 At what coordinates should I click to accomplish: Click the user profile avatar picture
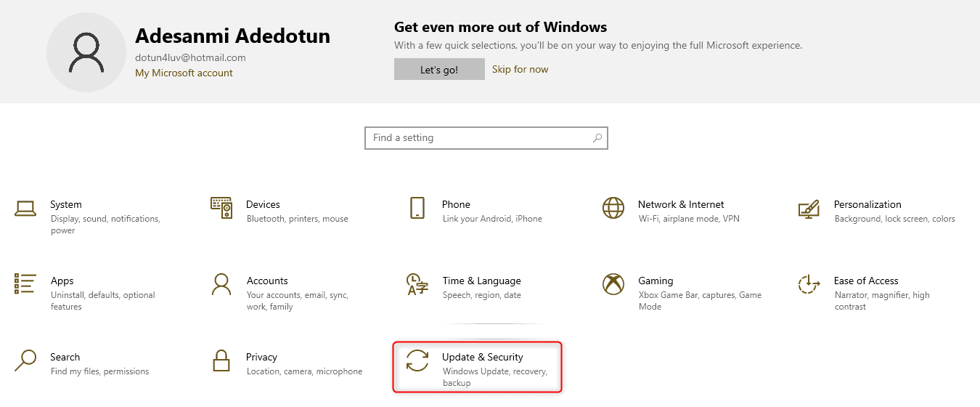click(x=87, y=52)
